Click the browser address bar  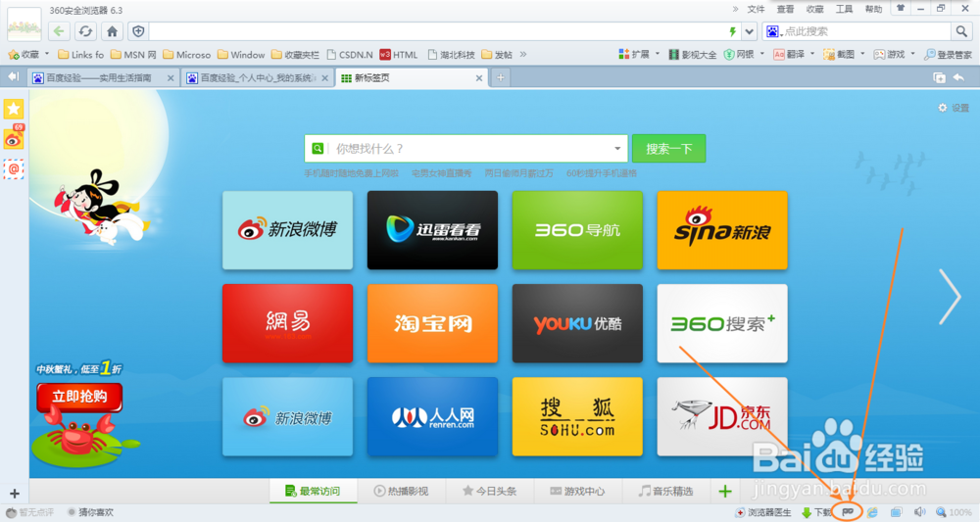[x=437, y=31]
